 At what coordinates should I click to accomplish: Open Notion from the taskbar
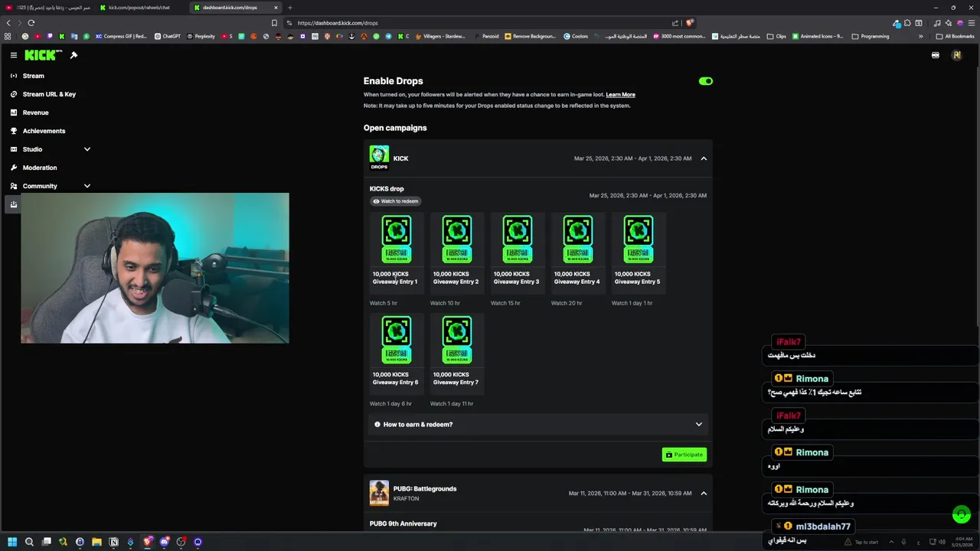click(113, 542)
